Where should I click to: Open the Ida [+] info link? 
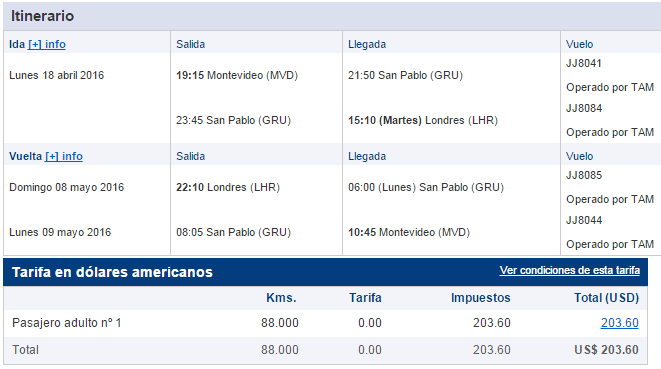tap(47, 44)
